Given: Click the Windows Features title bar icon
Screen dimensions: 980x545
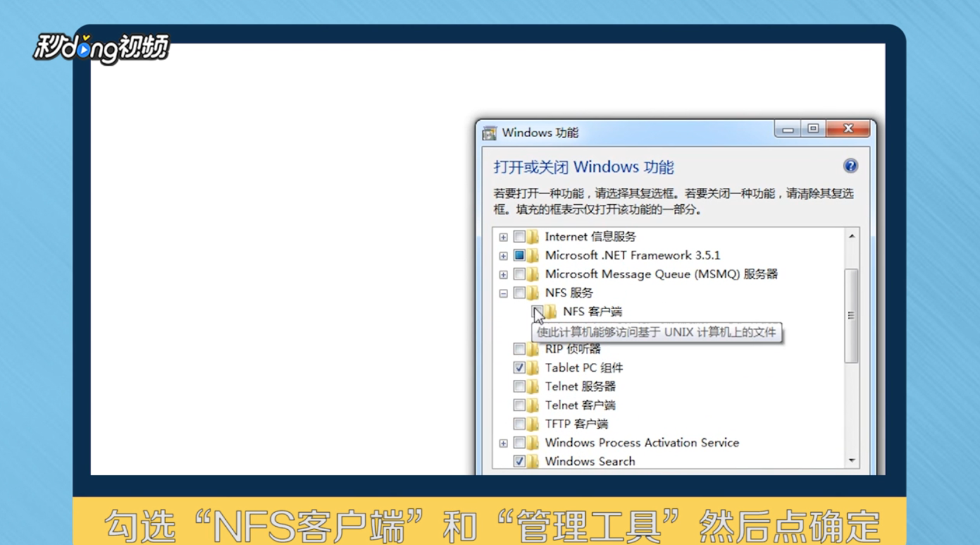Looking at the screenshot, I should [489, 133].
